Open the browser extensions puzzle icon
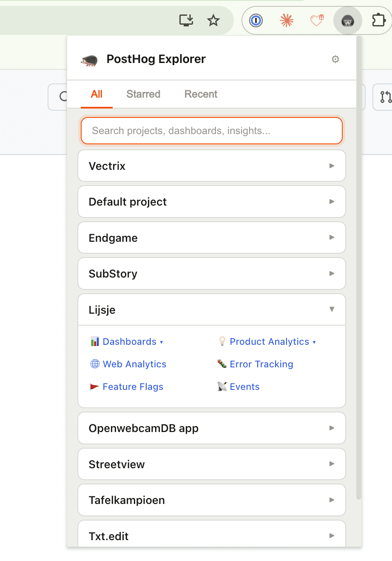392x561 pixels. (378, 20)
